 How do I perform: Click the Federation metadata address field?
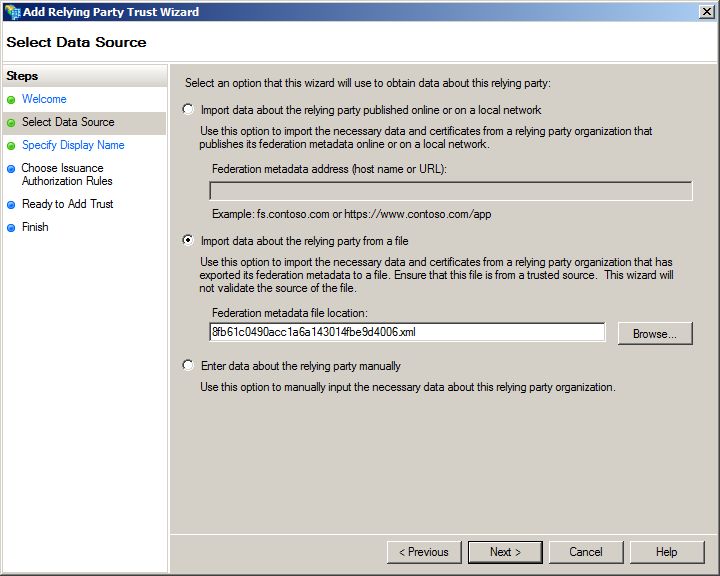(450, 191)
